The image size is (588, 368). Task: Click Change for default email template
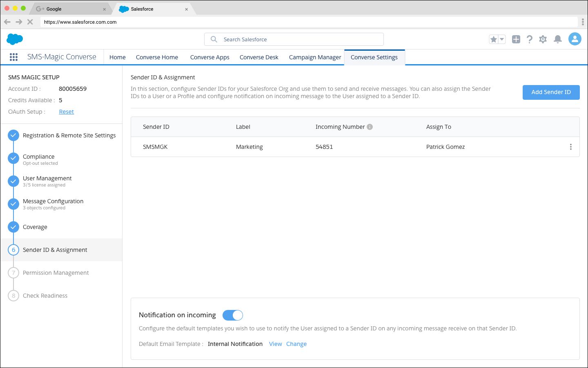[296, 344]
